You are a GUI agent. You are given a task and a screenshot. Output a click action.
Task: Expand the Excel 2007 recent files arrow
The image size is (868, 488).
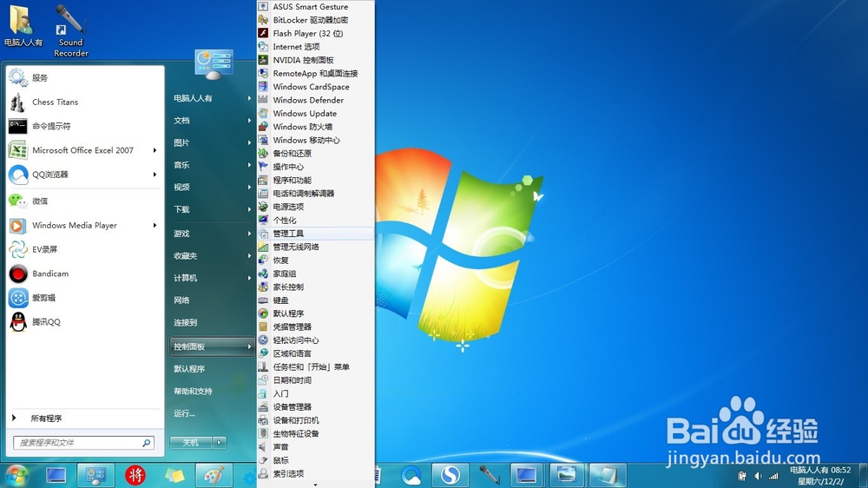tap(155, 150)
